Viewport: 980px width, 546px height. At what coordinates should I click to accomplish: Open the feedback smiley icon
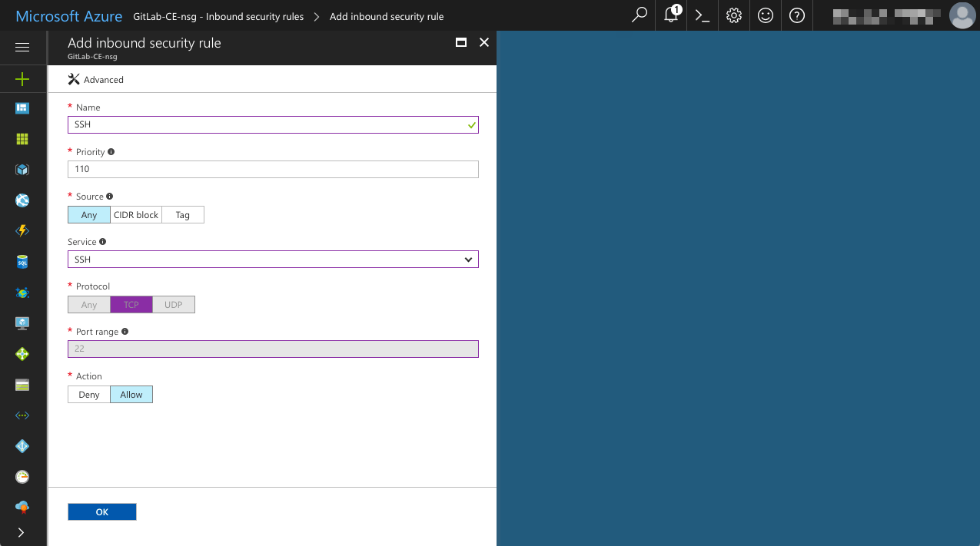point(765,15)
